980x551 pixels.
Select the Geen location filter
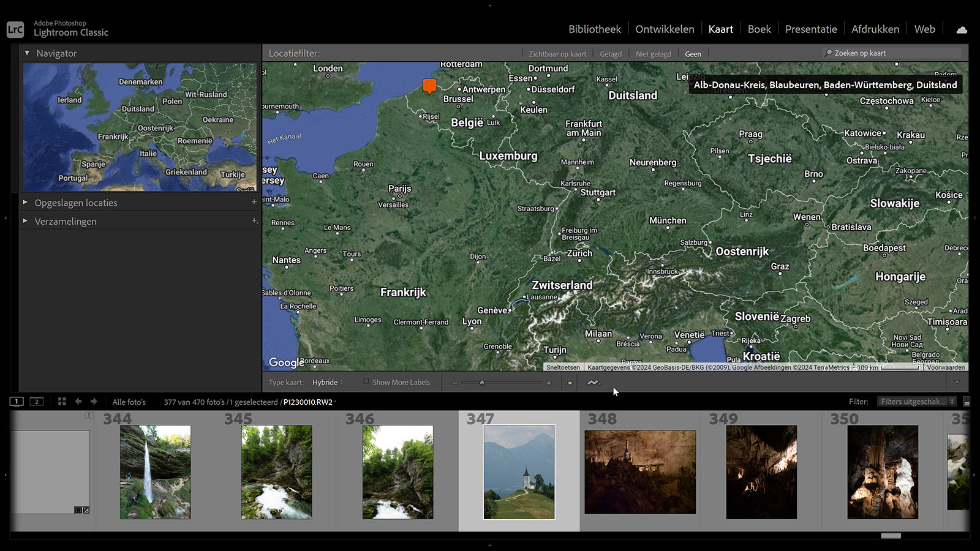[x=693, y=54]
